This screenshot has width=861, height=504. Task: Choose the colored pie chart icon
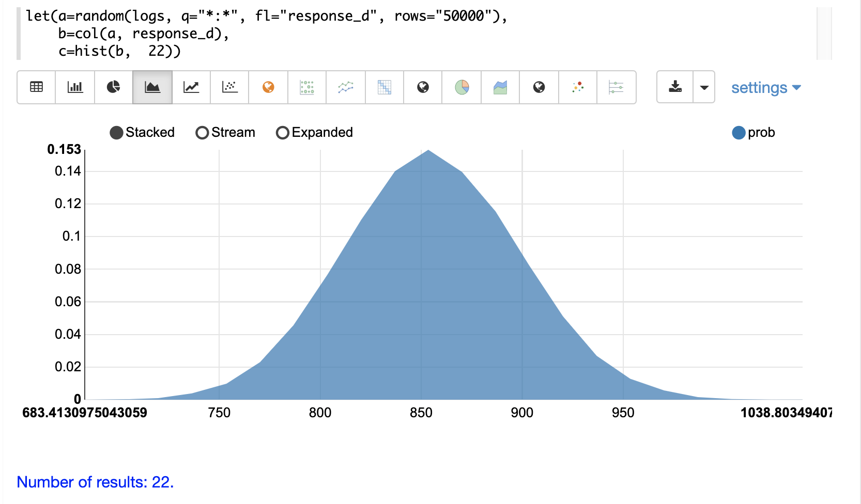(x=462, y=87)
